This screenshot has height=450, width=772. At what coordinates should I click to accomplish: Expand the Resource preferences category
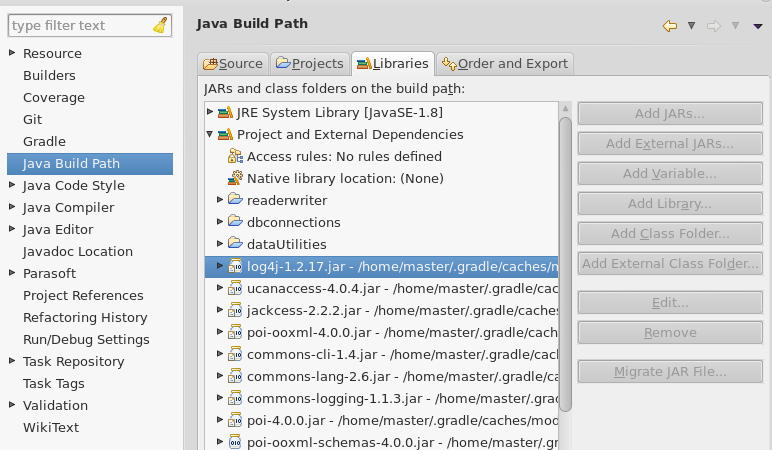12,52
